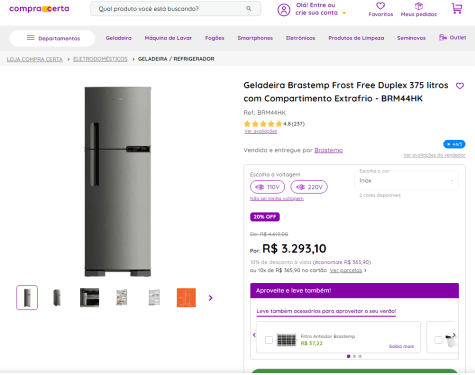
Task: Open the Ver parcelas link
Action: coord(346,270)
